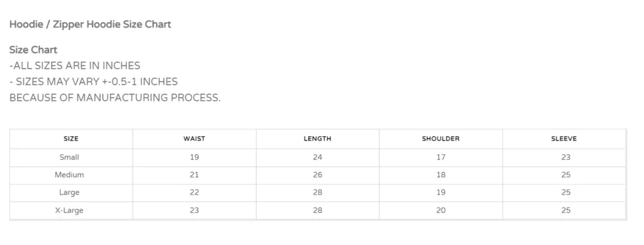Click the SLEEVE column header
This screenshot has height=245, width=644.
(x=564, y=139)
